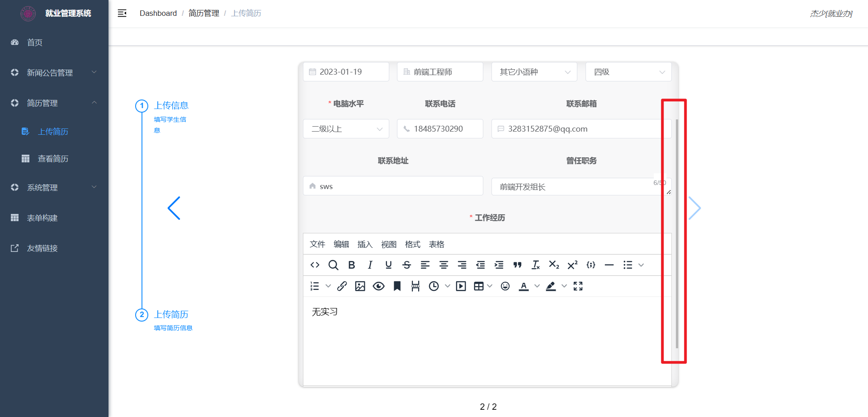Insert a link with the chain icon
Screen dimensions: 868x417
click(x=342, y=286)
